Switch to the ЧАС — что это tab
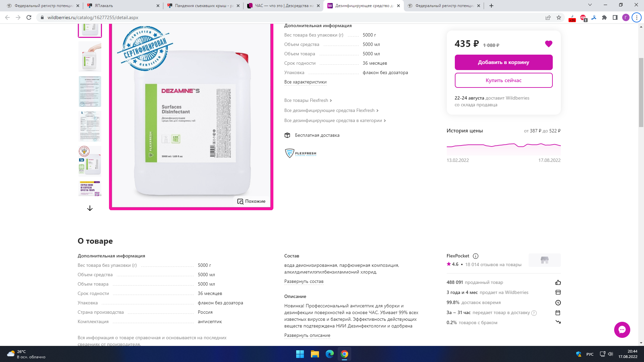Image resolution: width=644 pixels, height=362 pixels. [x=283, y=6]
